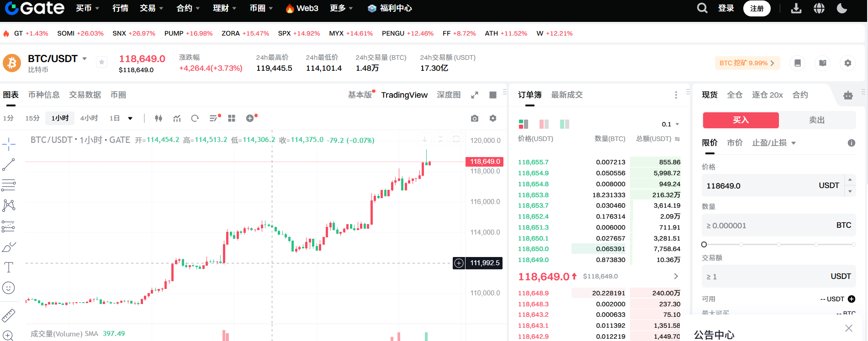Open chart settings gear icon
The width and height of the screenshot is (868, 341).
[x=492, y=118]
